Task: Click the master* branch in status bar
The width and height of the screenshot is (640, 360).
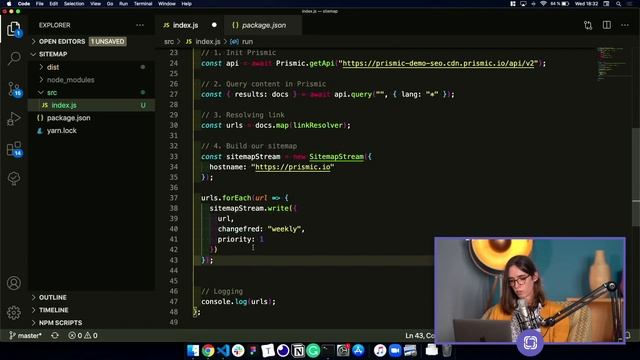Action: 25,336
